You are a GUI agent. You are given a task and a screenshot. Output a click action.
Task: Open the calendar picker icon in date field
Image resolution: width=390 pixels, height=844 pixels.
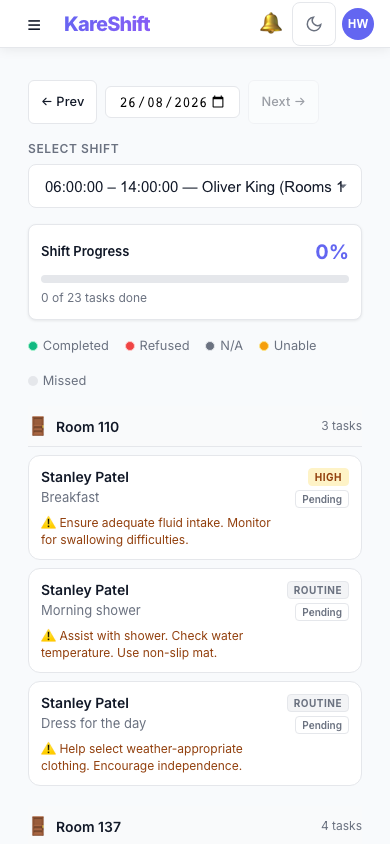coord(218,102)
